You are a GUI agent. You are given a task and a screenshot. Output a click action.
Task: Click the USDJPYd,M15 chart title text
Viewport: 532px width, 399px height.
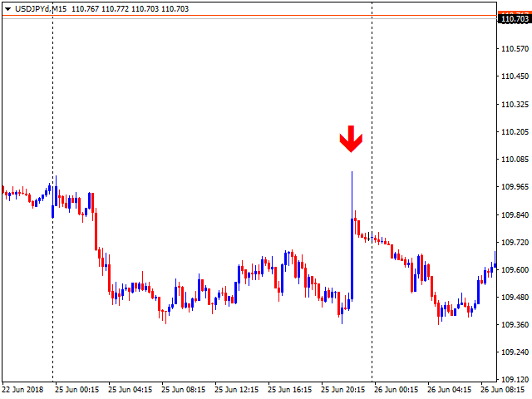pos(39,8)
